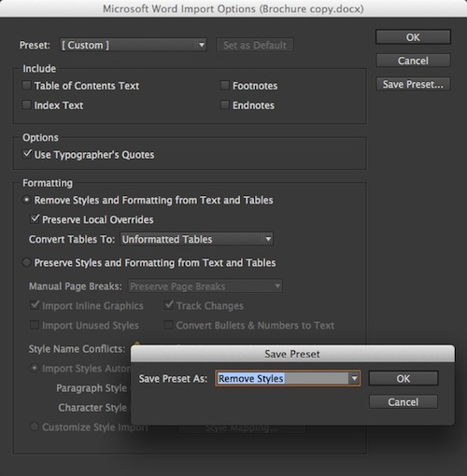This screenshot has width=467, height=476.
Task: Click the Convert Tables To label
Action: 72,239
